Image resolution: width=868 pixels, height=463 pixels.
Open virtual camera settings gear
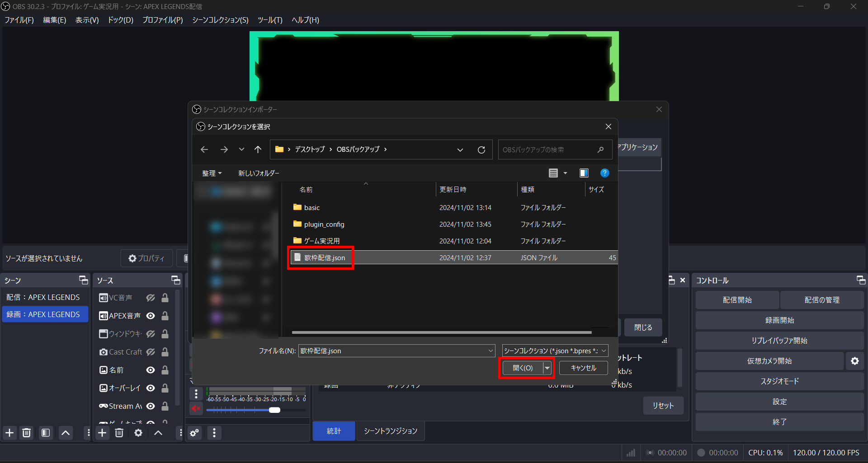[855, 361]
